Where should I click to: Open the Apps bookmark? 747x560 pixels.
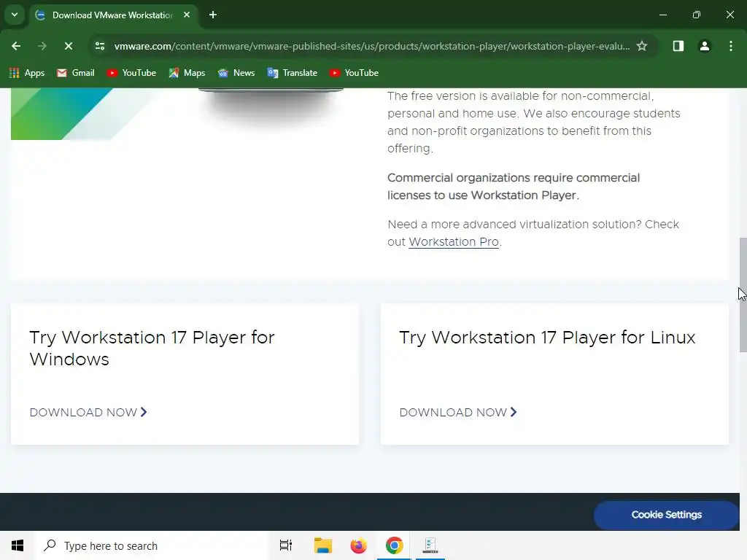(x=27, y=73)
